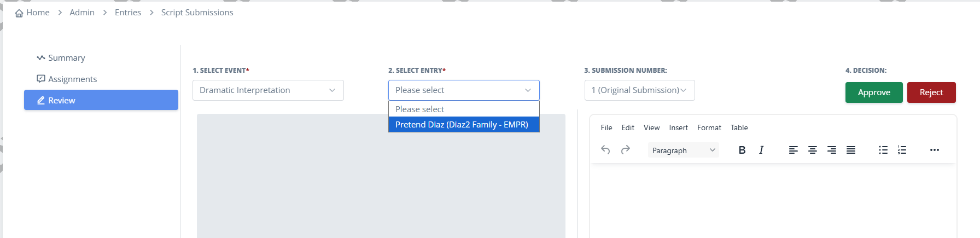Screen dimensions: 980x238
Task: Insert a numbered list
Action: pyautogui.click(x=902, y=150)
